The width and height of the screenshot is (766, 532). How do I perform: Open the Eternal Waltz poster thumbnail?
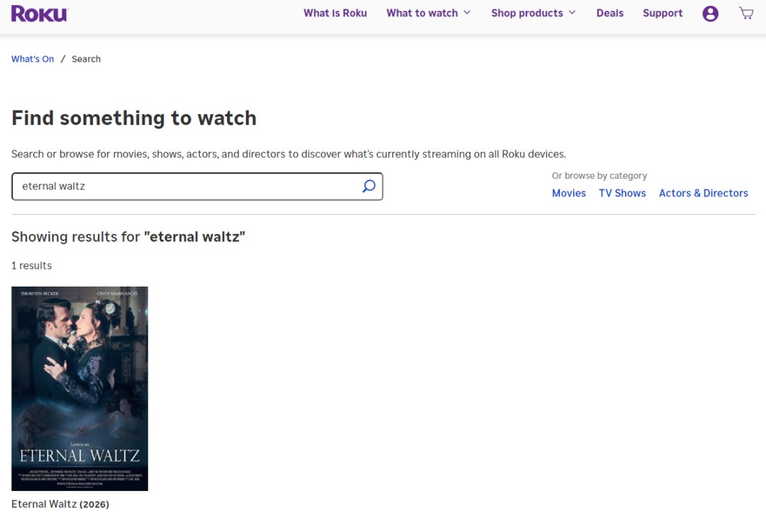(79, 389)
